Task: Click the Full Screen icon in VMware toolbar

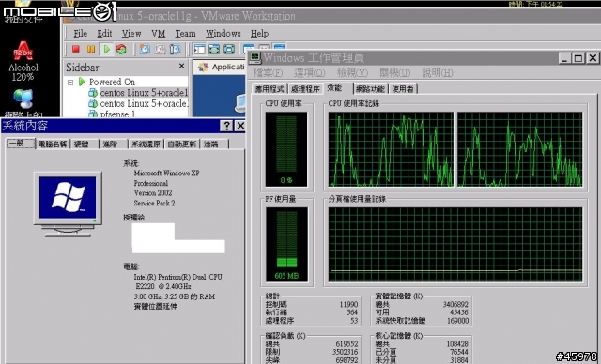Action: point(214,49)
